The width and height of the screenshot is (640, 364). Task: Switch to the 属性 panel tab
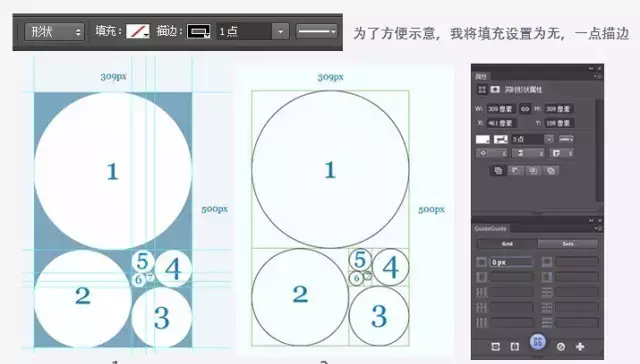click(481, 76)
